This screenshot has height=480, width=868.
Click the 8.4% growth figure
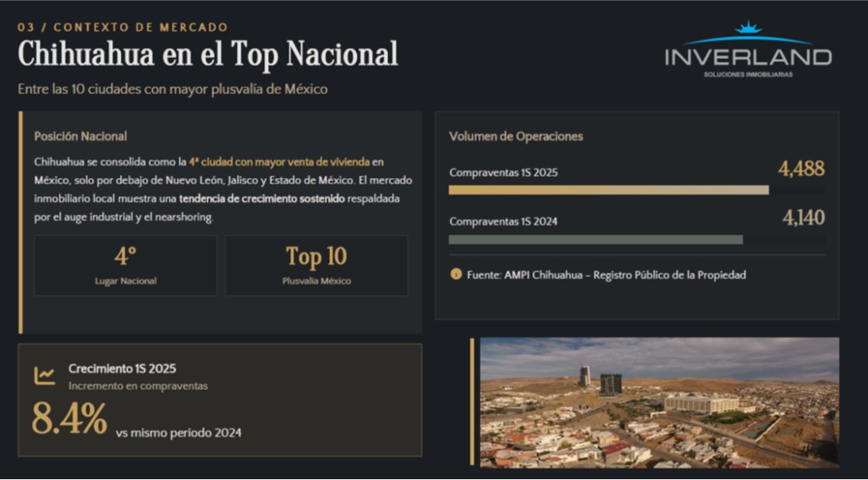coord(69,419)
